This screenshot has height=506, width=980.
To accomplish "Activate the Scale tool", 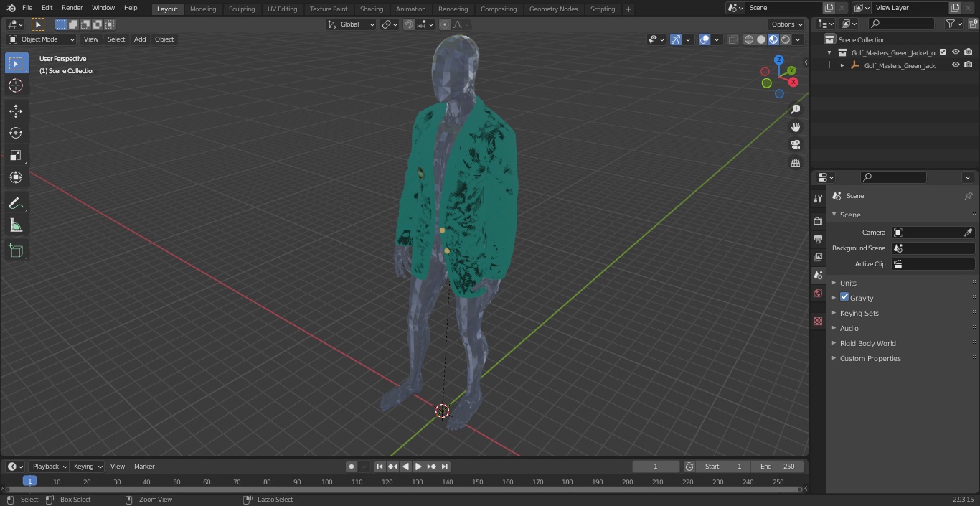I will (16, 155).
